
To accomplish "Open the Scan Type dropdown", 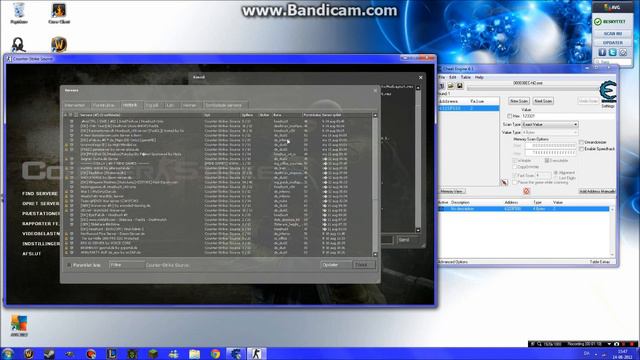I will (x=550, y=124).
